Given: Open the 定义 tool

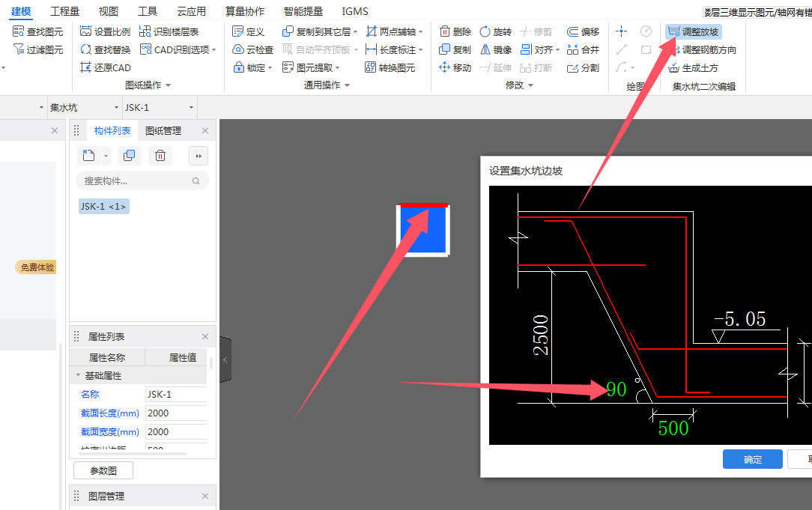Looking at the screenshot, I should pos(248,32).
